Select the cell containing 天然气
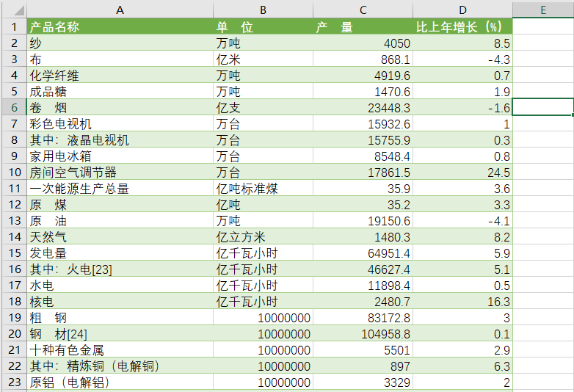The image size is (574, 392). point(120,237)
